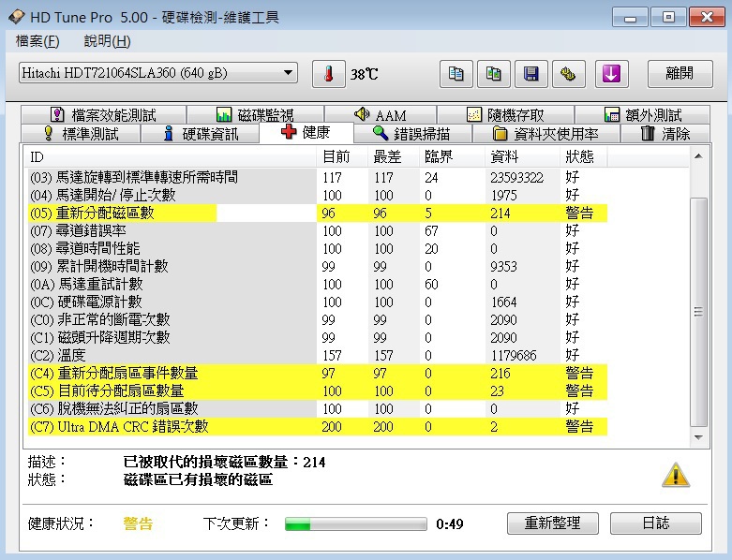Viewport: 732px width, 560px height.
Task: Switch to the 額外測試 tab
Action: 642,114
